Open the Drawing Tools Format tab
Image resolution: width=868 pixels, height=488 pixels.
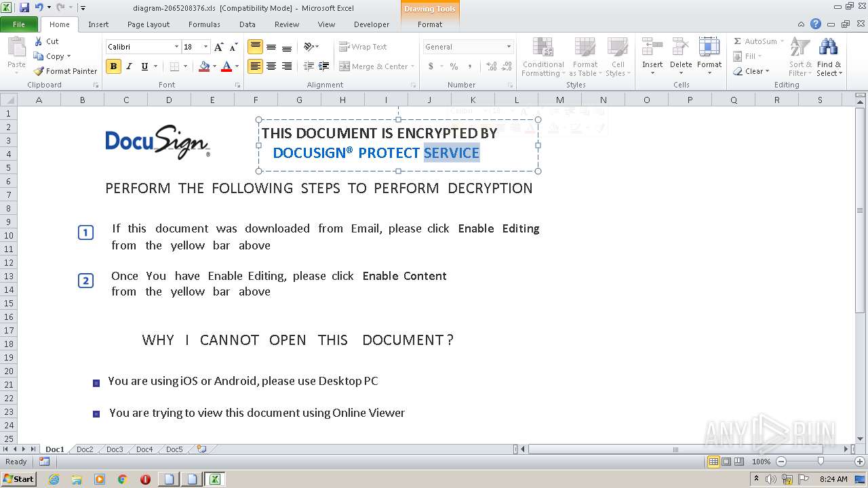[x=430, y=24]
